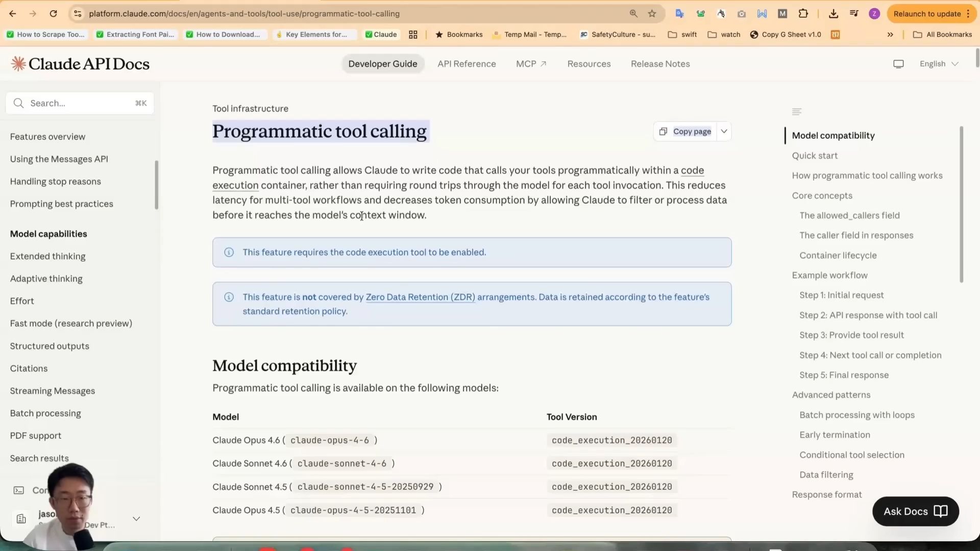Click the Claude API Docs logo
The width and height of the screenshot is (980, 551).
(80, 64)
